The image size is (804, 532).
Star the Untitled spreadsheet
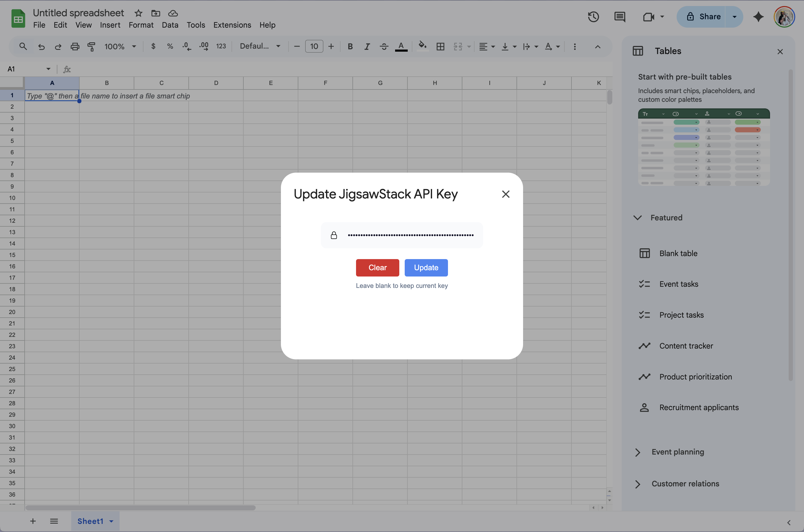[138, 13]
